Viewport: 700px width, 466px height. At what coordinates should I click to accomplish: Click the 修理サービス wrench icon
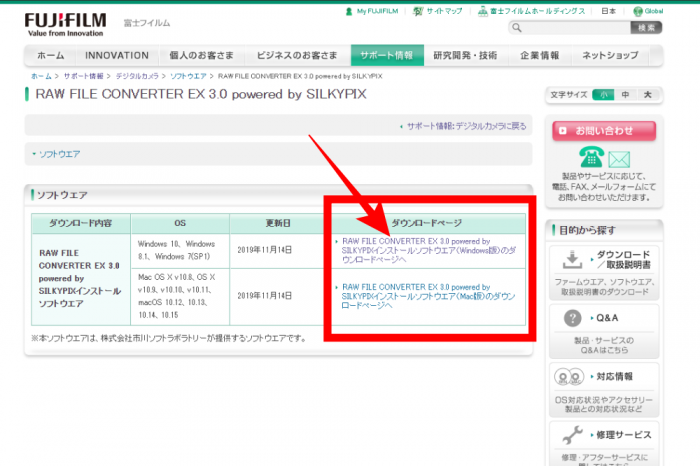pos(572,435)
